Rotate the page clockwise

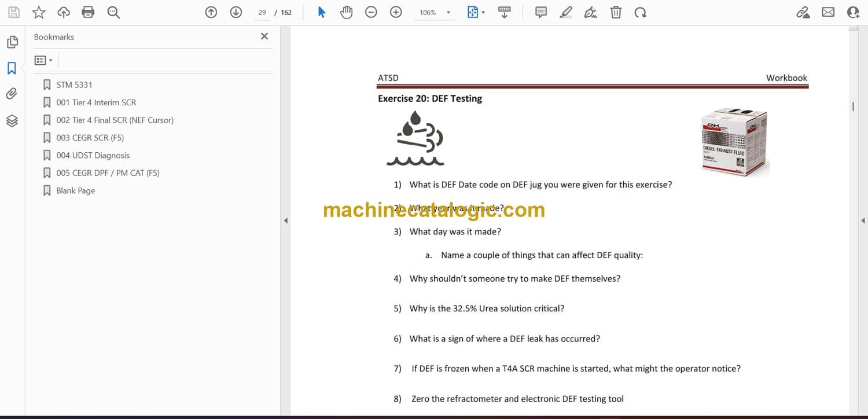click(640, 12)
